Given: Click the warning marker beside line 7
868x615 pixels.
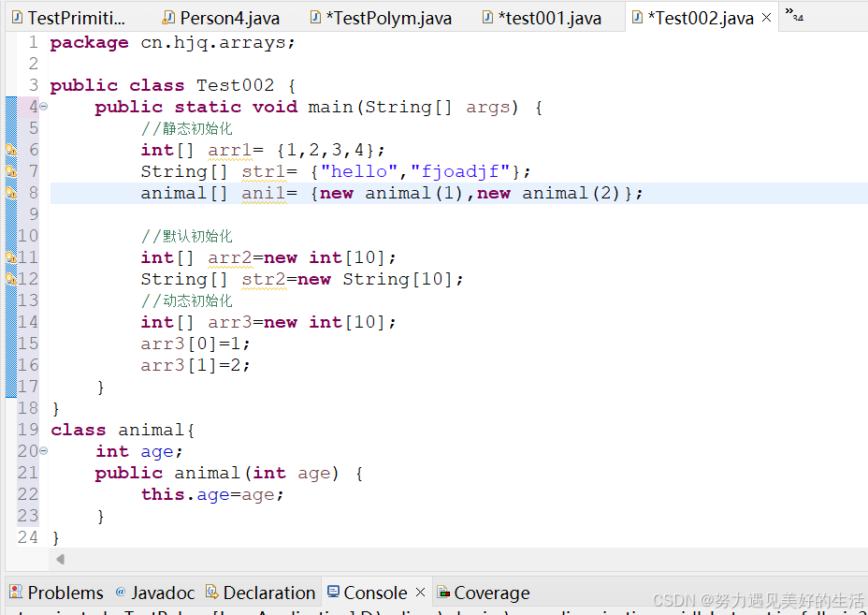Looking at the screenshot, I should (10, 171).
